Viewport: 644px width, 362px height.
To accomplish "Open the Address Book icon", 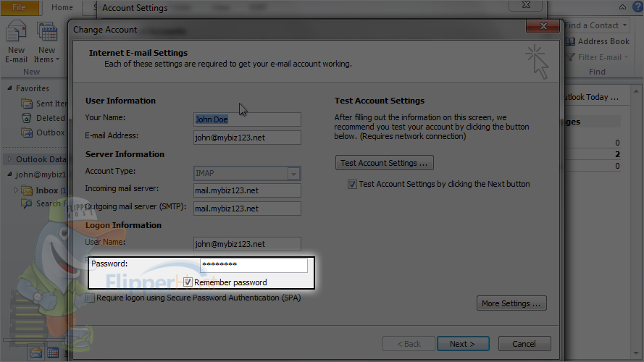I will coord(570,41).
